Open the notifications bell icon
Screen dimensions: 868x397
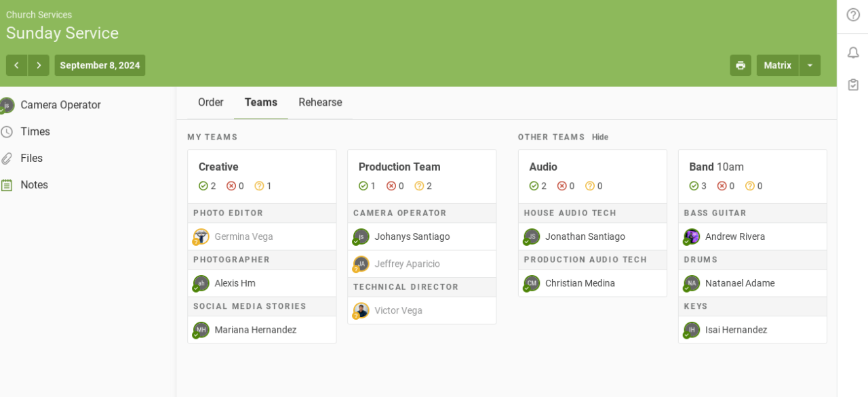pos(853,53)
